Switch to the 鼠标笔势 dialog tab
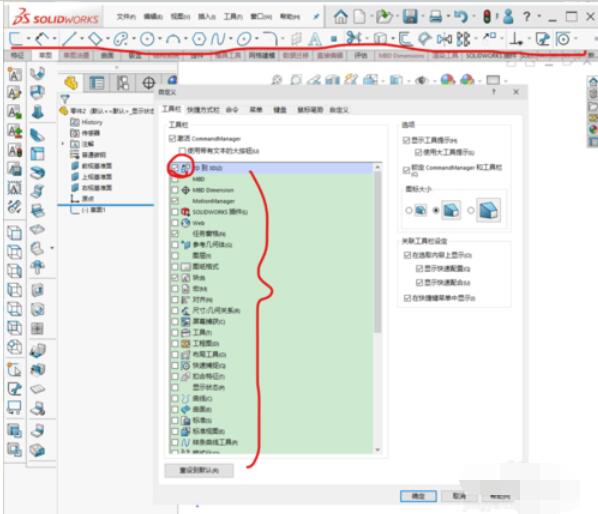Image resolution: width=598 pixels, height=514 pixels. pyautogui.click(x=310, y=110)
